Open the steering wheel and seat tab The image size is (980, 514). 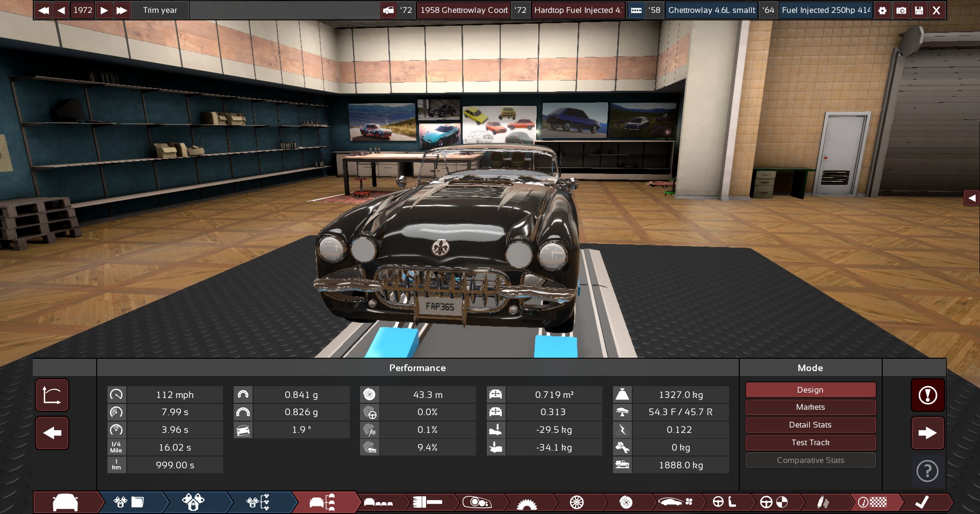coord(724,503)
